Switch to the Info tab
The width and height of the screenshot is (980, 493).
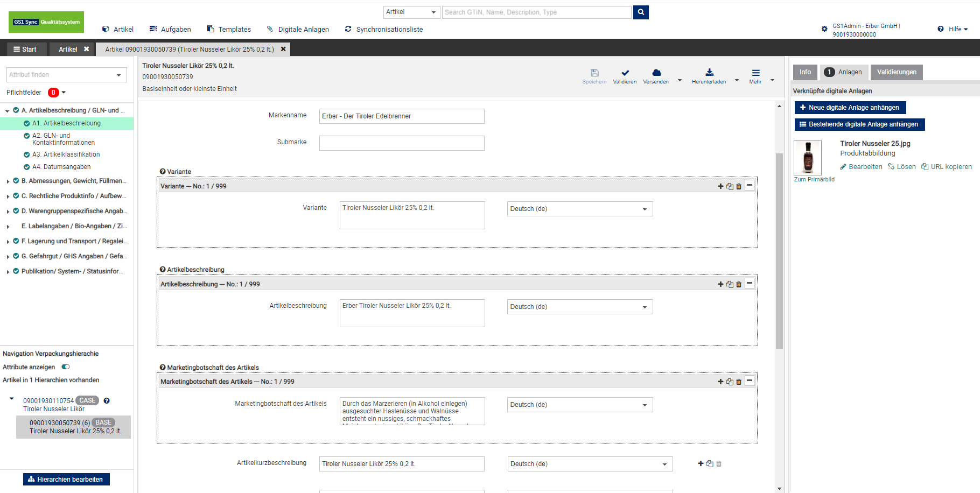[805, 72]
